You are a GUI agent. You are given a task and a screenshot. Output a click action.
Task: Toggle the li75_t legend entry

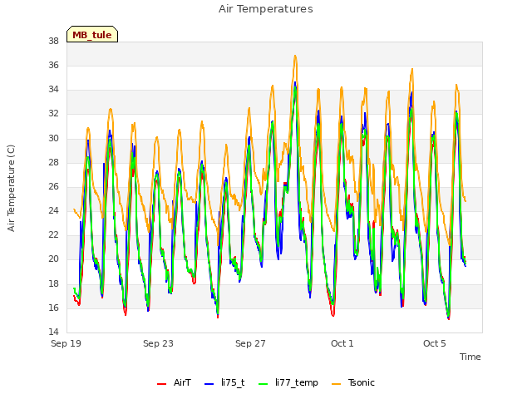click(224, 382)
